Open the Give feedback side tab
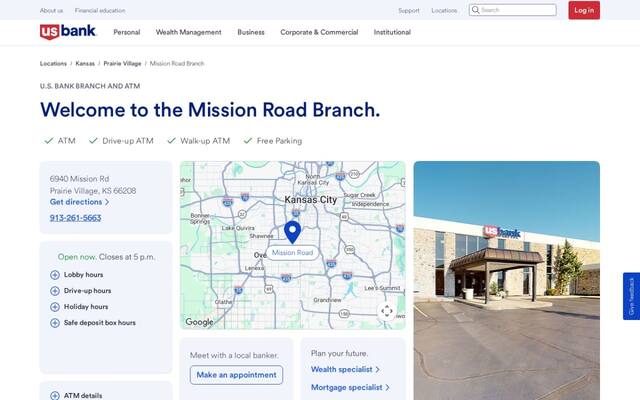This screenshot has height=400, width=640. point(631,296)
